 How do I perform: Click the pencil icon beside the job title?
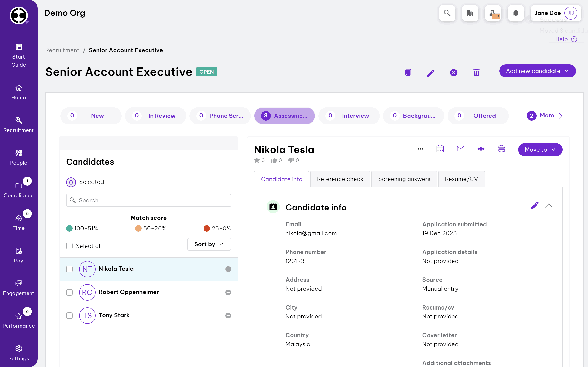[431, 73]
